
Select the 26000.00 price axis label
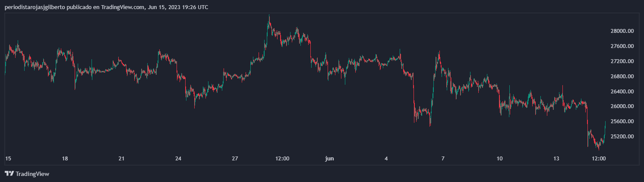click(x=622, y=106)
